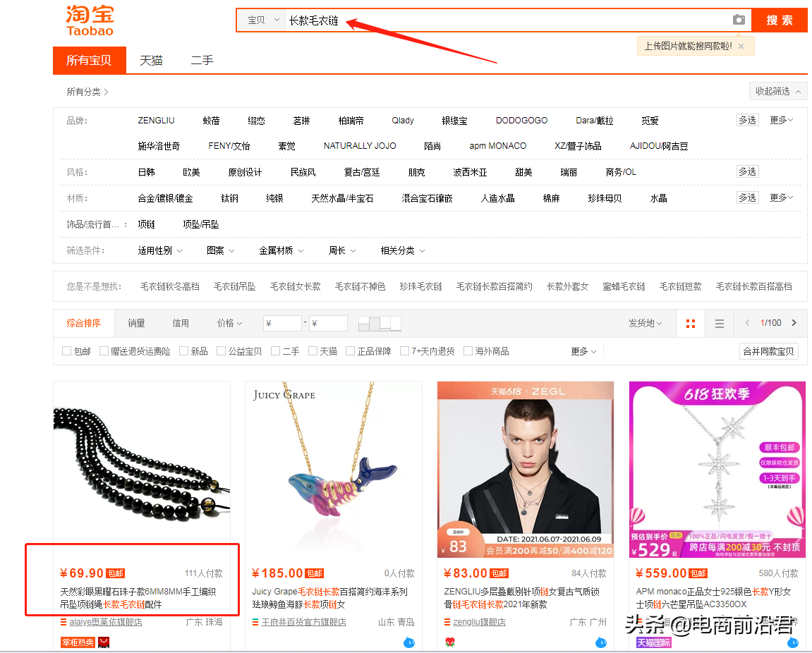Click the search text box with 长款毛衣链
The image size is (812, 653).
coord(507,20)
